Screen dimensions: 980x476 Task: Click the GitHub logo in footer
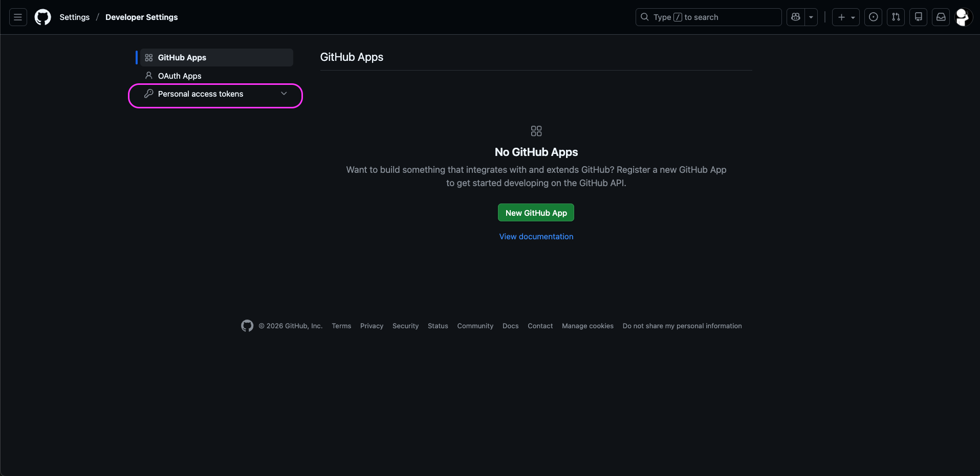pos(247,326)
